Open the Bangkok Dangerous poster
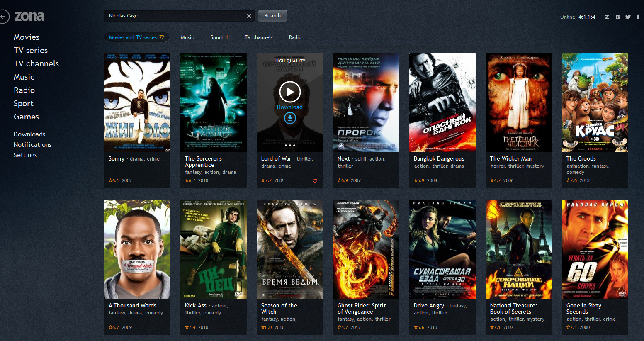This screenshot has width=644, height=341. [442, 102]
